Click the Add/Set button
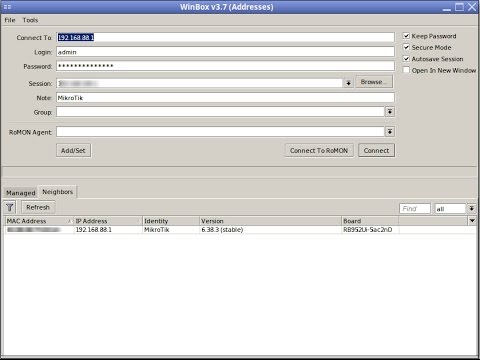 [x=73, y=150]
